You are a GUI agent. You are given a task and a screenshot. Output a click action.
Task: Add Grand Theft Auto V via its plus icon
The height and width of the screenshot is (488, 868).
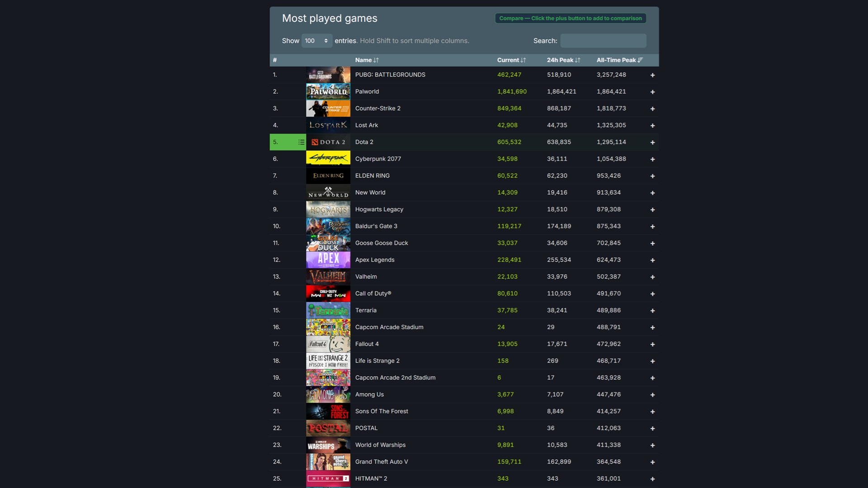pyautogui.click(x=652, y=461)
